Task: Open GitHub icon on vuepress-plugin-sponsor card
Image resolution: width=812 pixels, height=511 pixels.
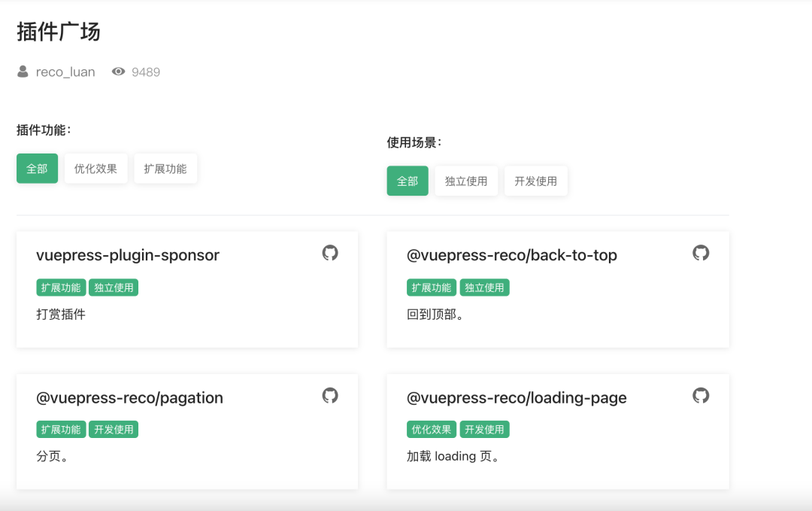Action: pyautogui.click(x=330, y=253)
